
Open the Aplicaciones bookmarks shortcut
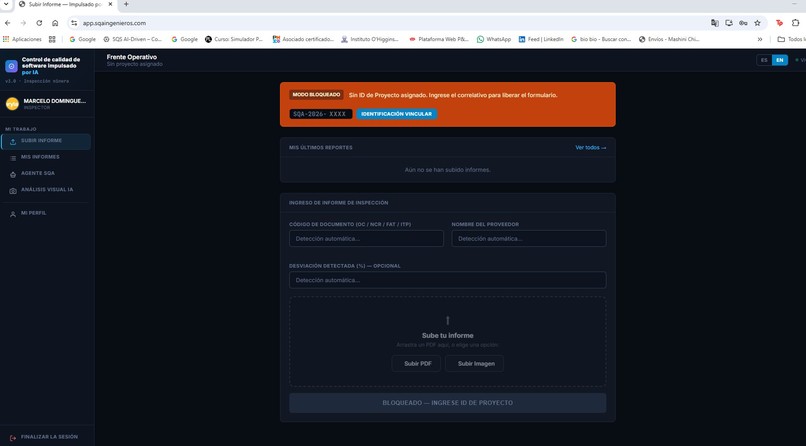[x=22, y=39]
